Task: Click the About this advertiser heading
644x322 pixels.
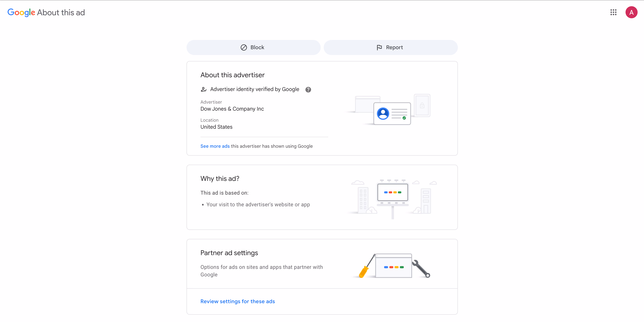Action: pyautogui.click(x=232, y=75)
